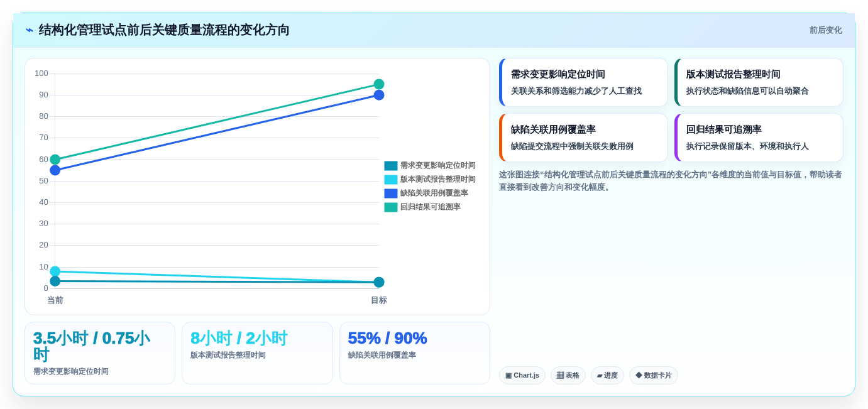Image resolution: width=868 pixels, height=409 pixels.
Task: Toggle the 需求变更影响定位时间 legend swatch
Action: (391, 166)
